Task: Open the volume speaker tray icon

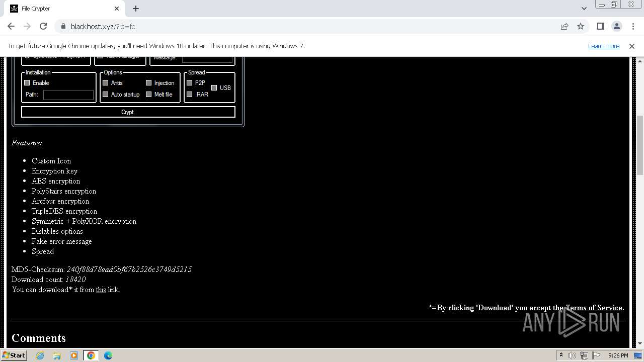Action: pyautogui.click(x=572, y=355)
